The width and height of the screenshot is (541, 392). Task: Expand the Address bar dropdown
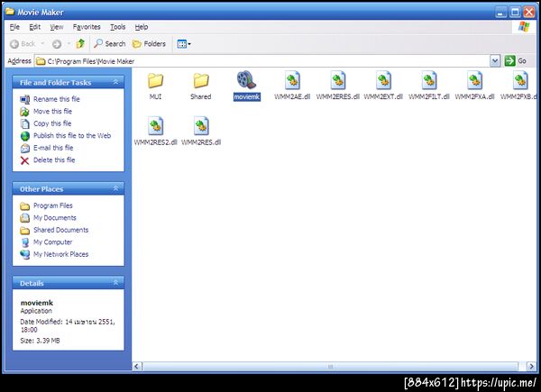(x=495, y=61)
